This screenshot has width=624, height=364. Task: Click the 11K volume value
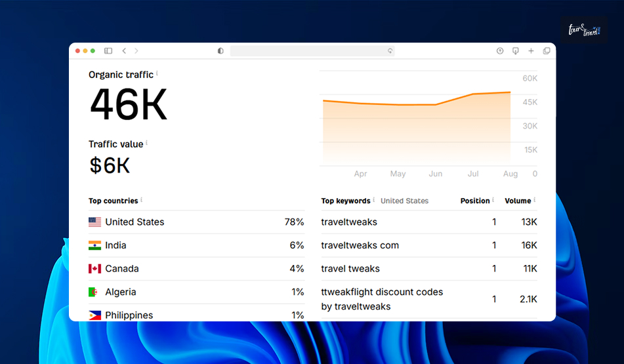click(x=530, y=269)
